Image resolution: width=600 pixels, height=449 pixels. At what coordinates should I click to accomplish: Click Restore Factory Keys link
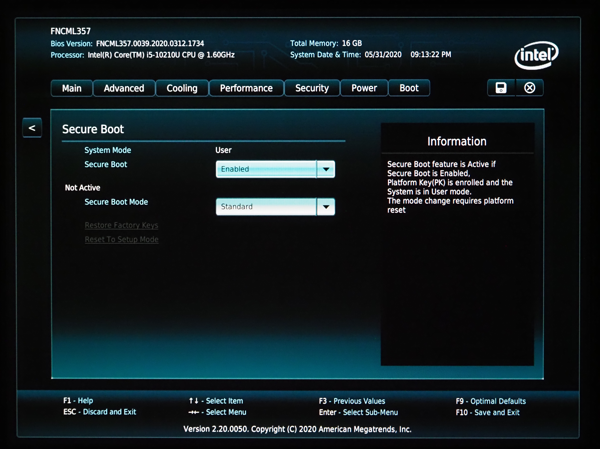121,225
